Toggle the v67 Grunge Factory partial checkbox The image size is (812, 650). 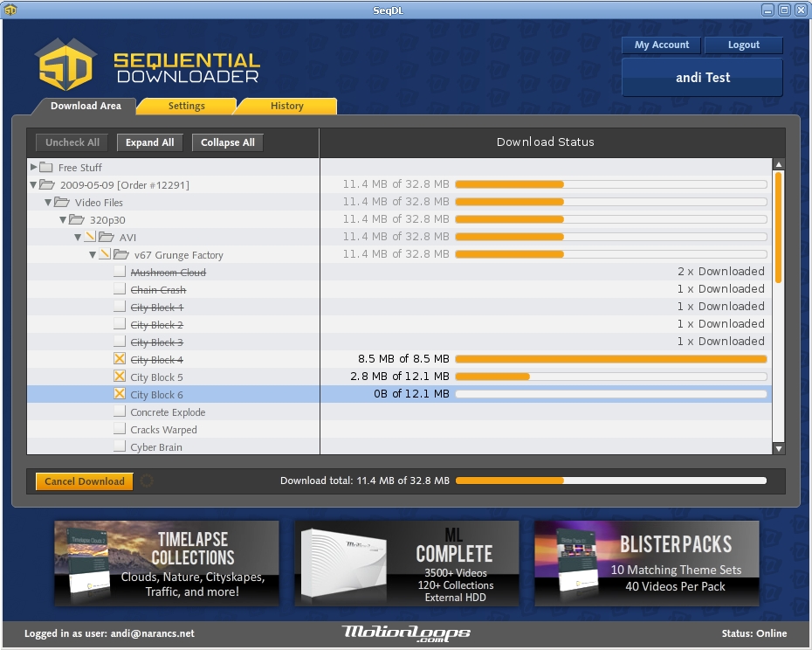point(105,254)
